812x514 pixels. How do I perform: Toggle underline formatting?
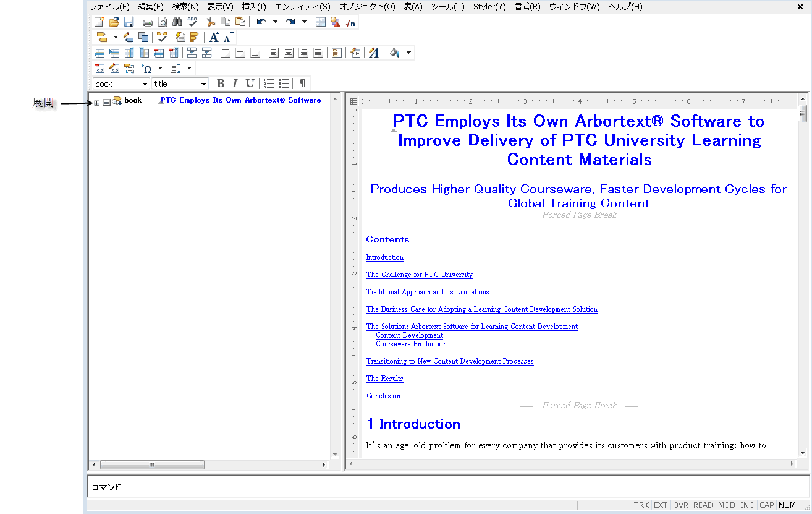click(x=250, y=84)
